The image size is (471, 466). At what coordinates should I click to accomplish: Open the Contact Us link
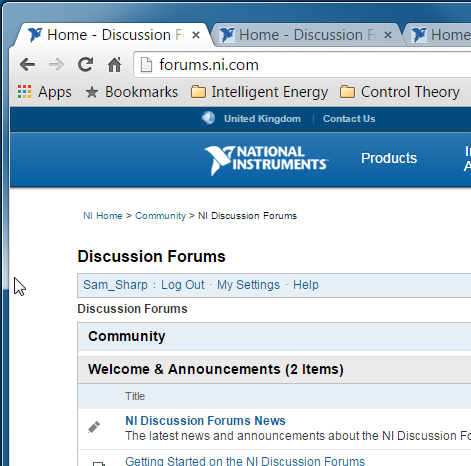349,119
